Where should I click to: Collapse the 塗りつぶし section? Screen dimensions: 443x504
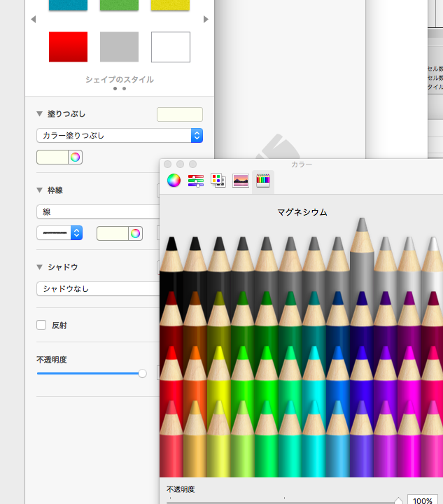39,114
